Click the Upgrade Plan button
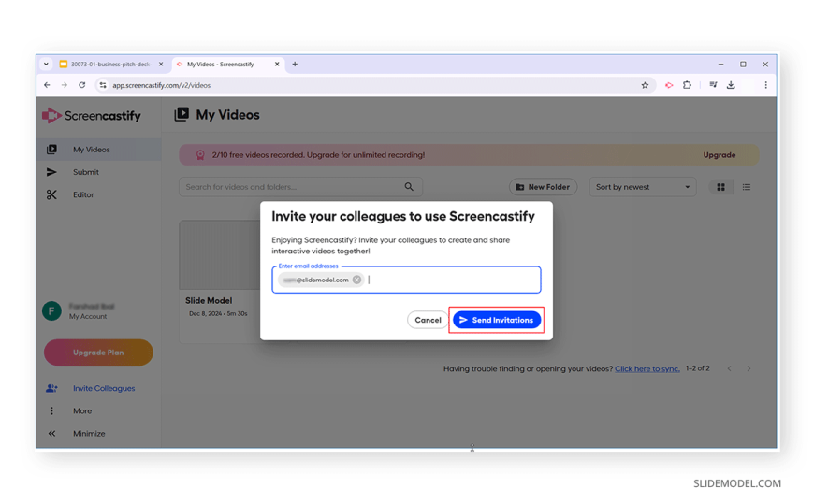814x504 pixels. (x=98, y=353)
